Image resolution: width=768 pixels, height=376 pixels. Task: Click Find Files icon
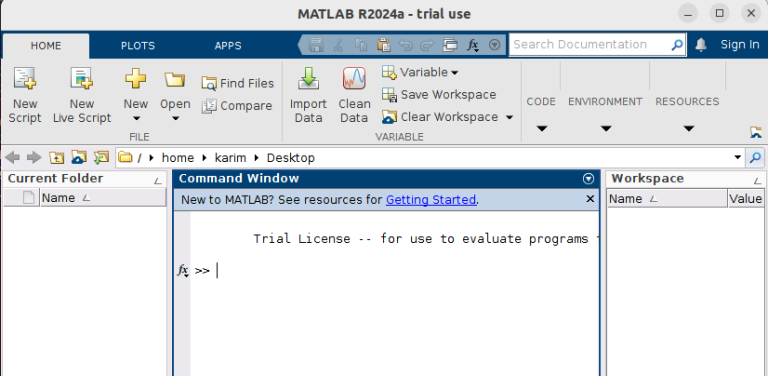tap(209, 84)
